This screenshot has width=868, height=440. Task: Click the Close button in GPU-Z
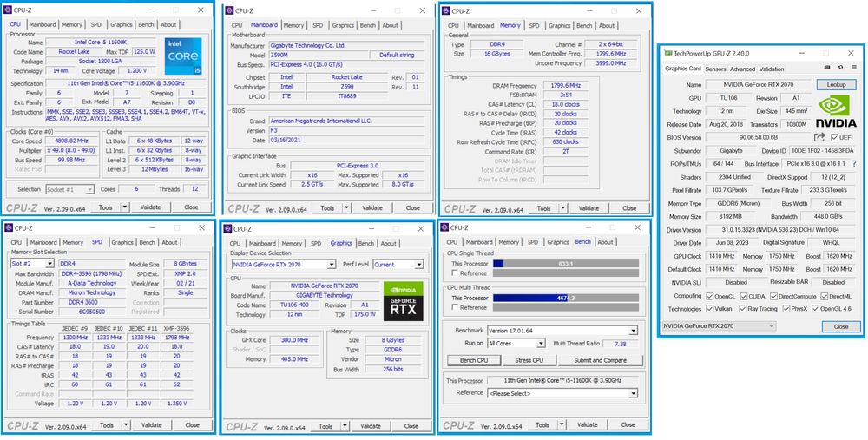tap(841, 326)
